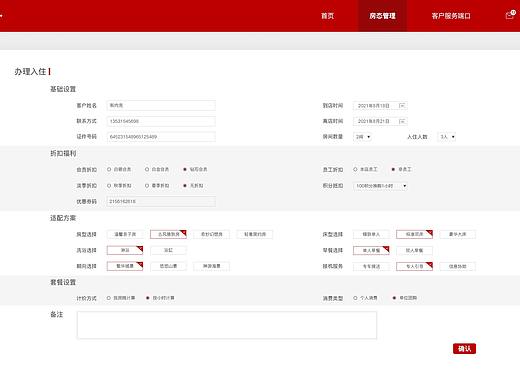Choose 悠悠山景 under 朝向选择
This screenshot has height=390, width=520.
tap(168, 266)
